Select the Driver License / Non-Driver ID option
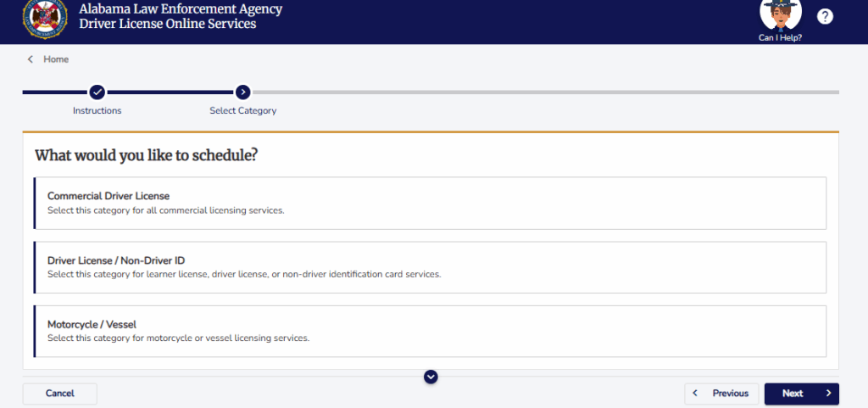The width and height of the screenshot is (868, 408). (x=430, y=267)
